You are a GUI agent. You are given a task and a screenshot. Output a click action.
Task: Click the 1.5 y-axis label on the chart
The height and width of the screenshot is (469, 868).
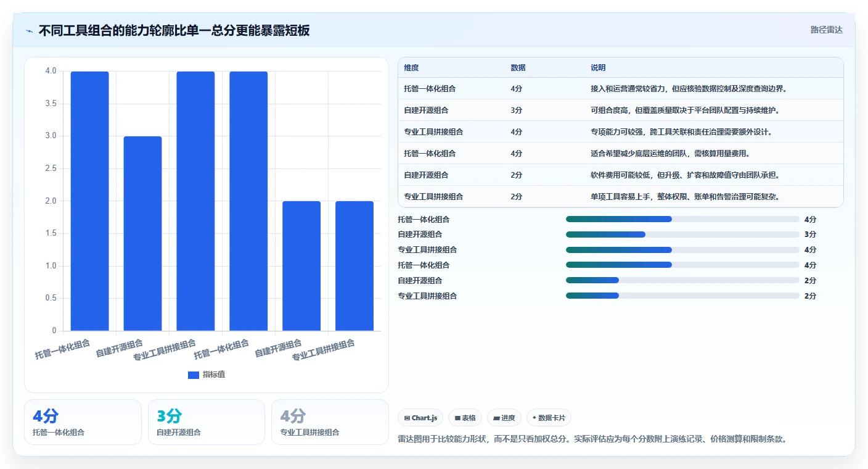51,233
